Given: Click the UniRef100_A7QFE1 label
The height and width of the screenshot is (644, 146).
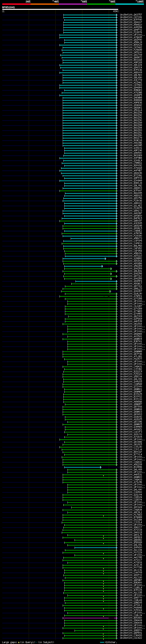Looking at the screenshot, I should tap(131, 296).
